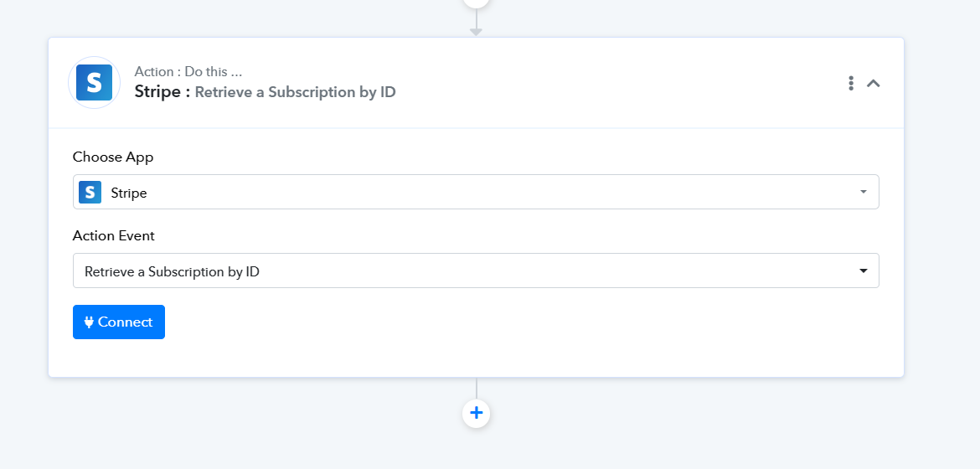Click the bold Stripe : heading text
Image resolution: width=980 pixels, height=469 pixels.
pyautogui.click(x=162, y=92)
